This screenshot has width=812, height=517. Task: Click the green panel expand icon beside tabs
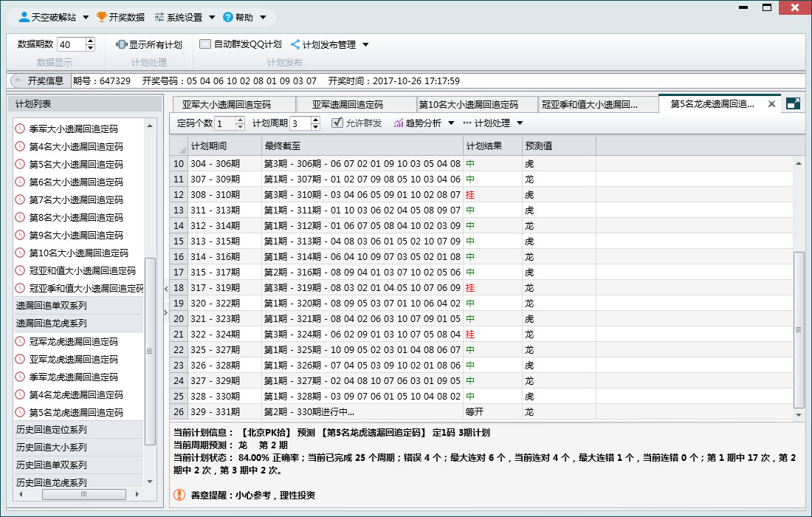point(794,103)
